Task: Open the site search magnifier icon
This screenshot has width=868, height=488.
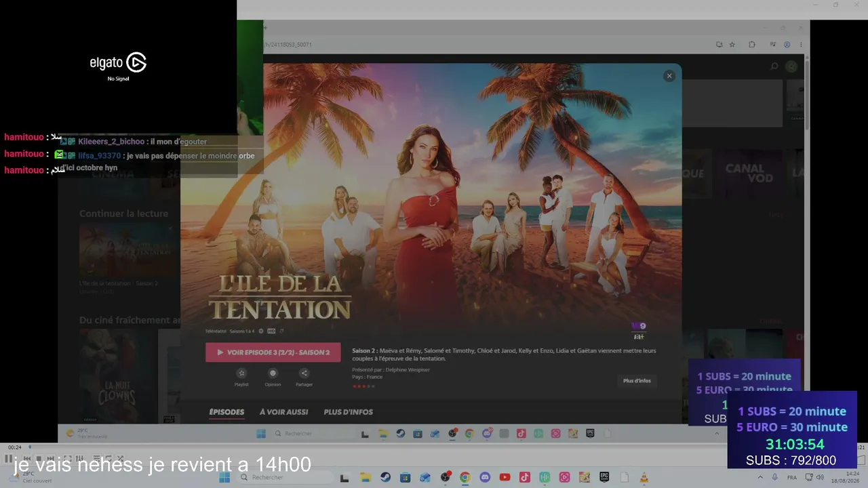Action: (x=774, y=66)
